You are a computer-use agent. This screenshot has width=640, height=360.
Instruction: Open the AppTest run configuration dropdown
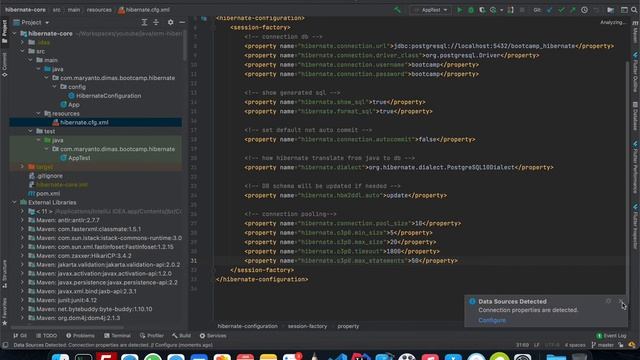(430, 10)
